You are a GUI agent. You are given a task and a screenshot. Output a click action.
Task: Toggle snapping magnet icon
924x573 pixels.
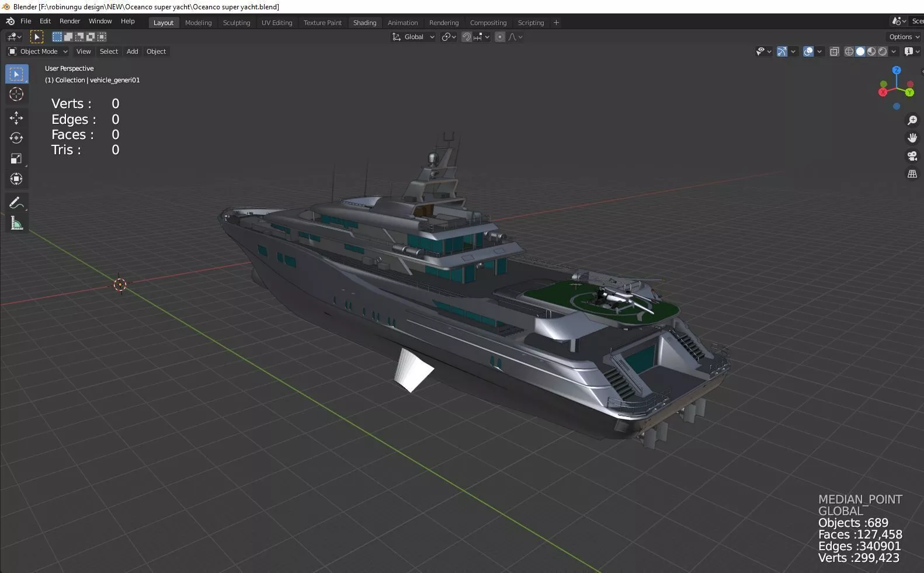pyautogui.click(x=466, y=37)
